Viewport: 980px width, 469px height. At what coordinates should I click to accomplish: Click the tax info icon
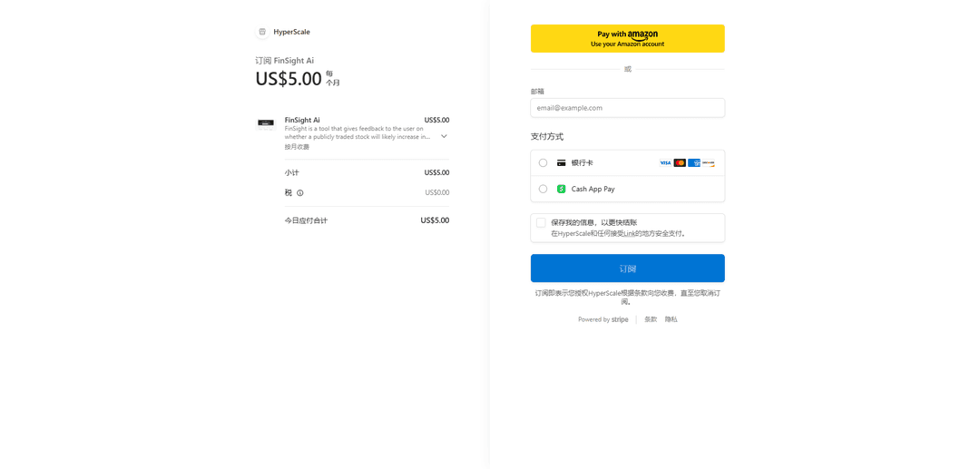point(300,193)
